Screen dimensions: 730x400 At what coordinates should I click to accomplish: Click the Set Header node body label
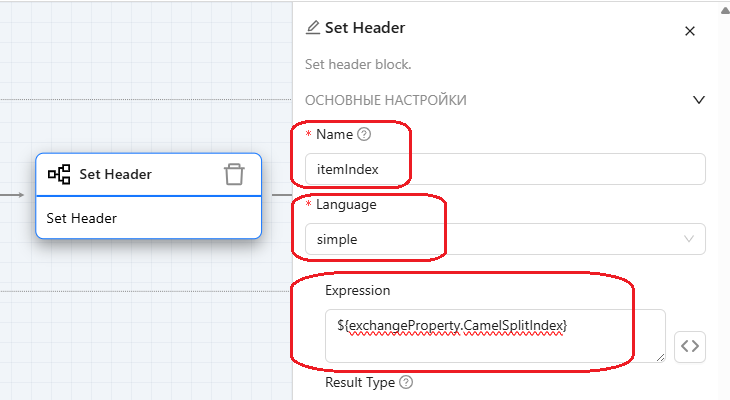coord(82,218)
